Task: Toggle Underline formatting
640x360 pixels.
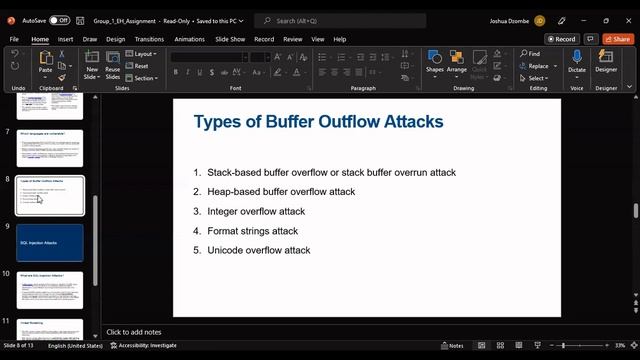Action: (x=200, y=72)
